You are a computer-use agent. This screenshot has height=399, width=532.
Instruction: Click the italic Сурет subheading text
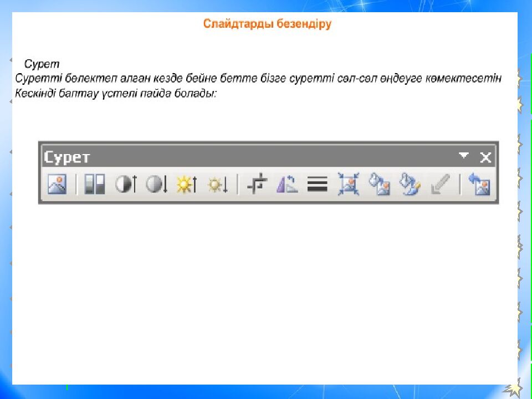point(42,64)
